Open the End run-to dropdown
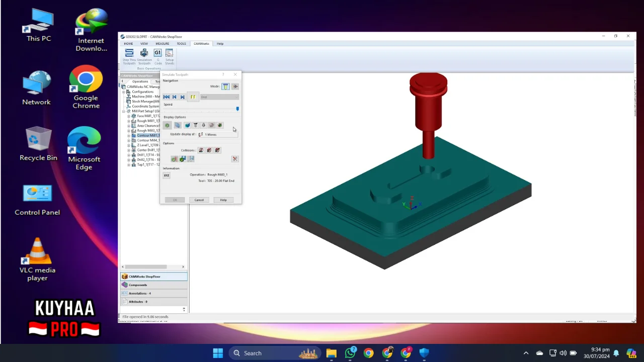 click(219, 97)
